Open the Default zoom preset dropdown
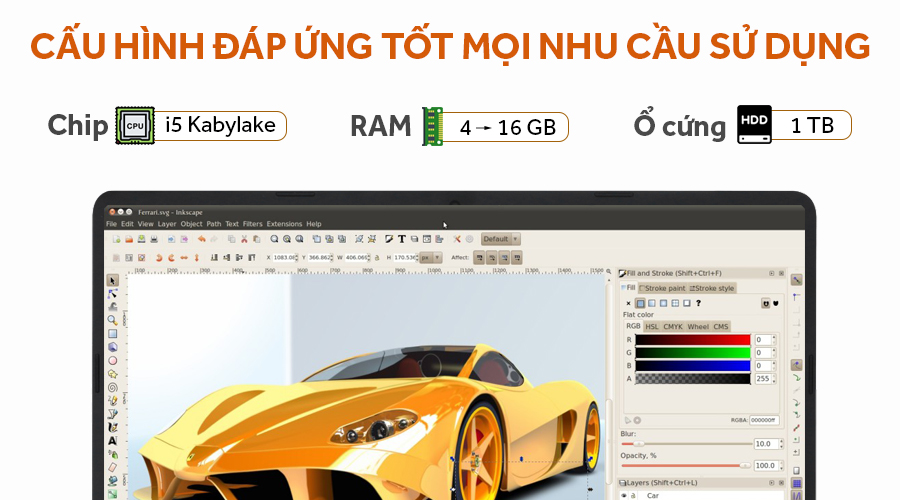This screenshot has width=900, height=500. pyautogui.click(x=501, y=239)
